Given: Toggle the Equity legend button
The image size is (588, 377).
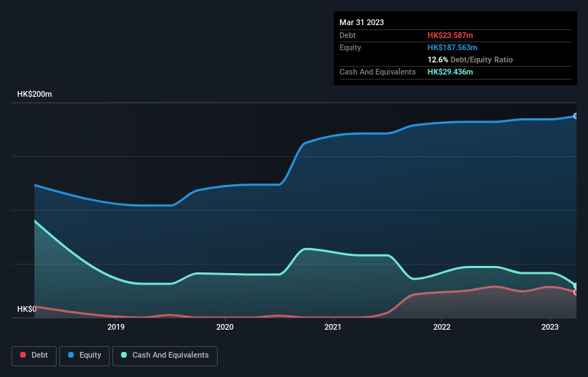Looking at the screenshot, I should (85, 355).
